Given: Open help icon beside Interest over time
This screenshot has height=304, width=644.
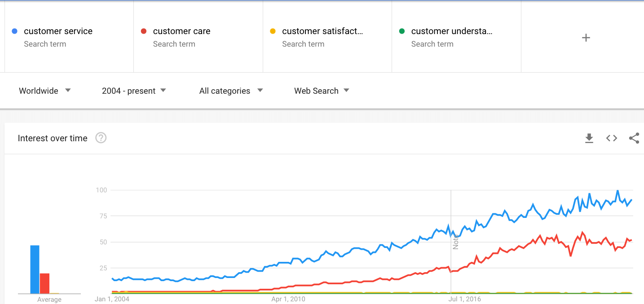Looking at the screenshot, I should 101,138.
